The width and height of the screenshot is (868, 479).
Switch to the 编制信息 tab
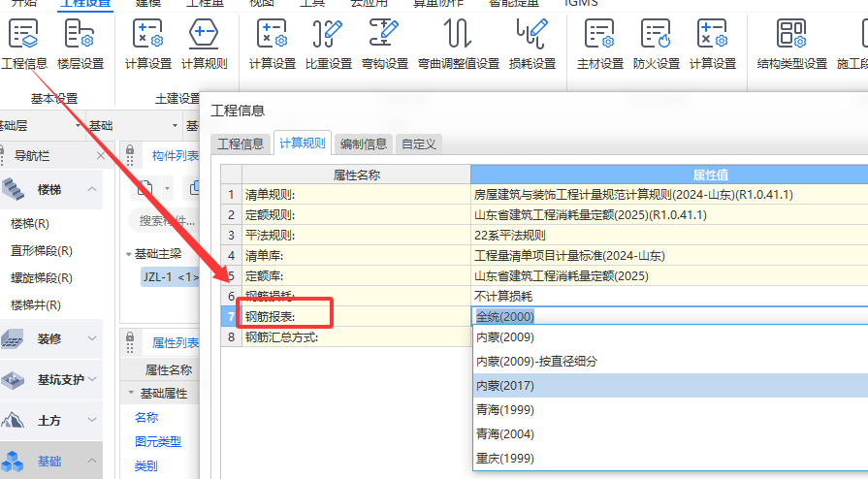coord(363,144)
